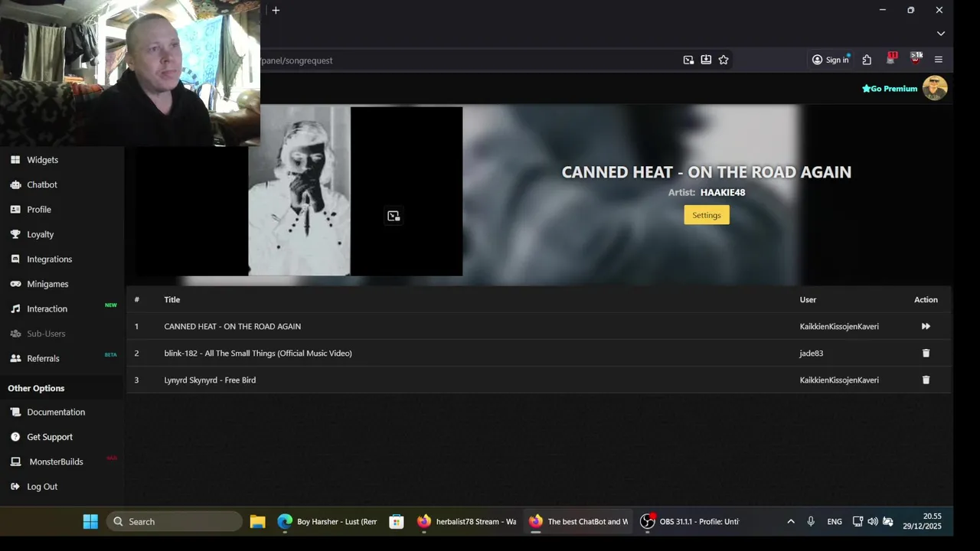Click the Other Options heading
The width and height of the screenshot is (980, 551).
pos(36,389)
